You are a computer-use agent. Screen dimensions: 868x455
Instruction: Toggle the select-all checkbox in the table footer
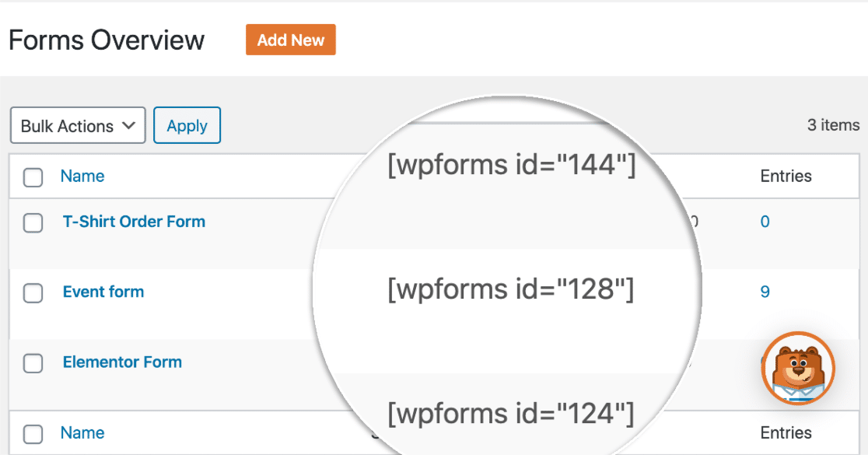[33, 434]
